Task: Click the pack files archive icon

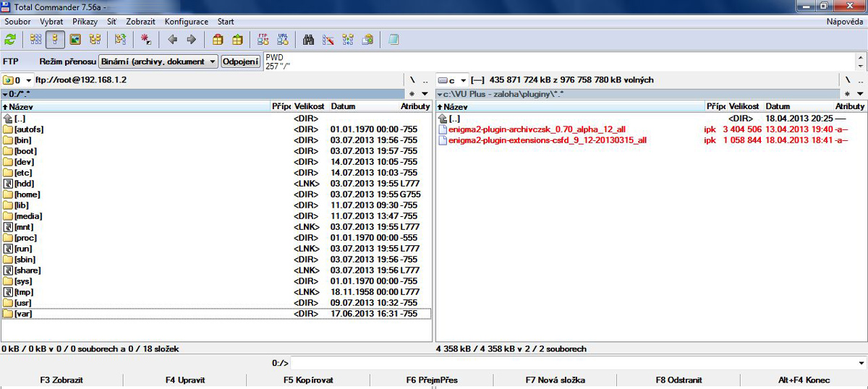Action: tap(218, 40)
